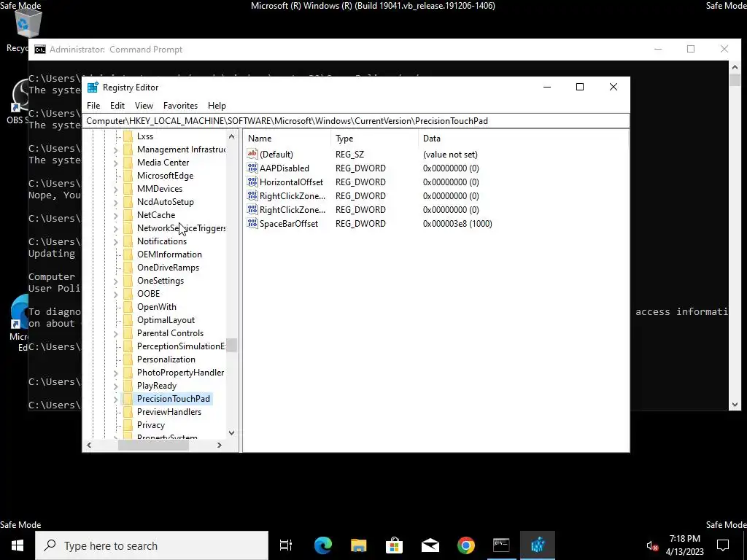The width and height of the screenshot is (747, 560).
Task: Select the NetworkServiceTriggers tree key
Action: [x=181, y=228]
